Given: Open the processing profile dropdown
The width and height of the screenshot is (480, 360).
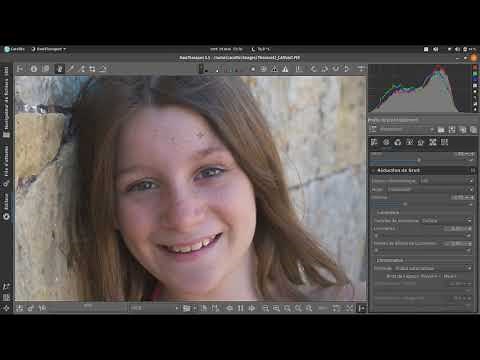Looking at the screenshot, I should [407, 130].
